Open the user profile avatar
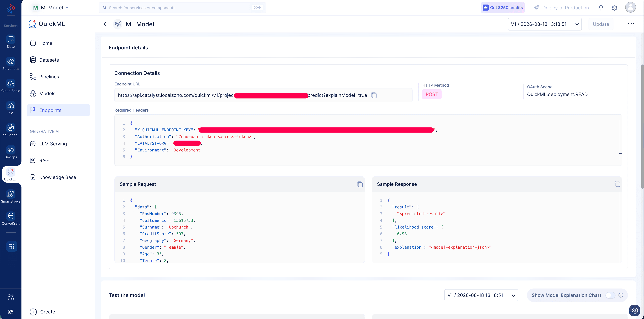Screen dimensions: 644x319 coord(630,7)
